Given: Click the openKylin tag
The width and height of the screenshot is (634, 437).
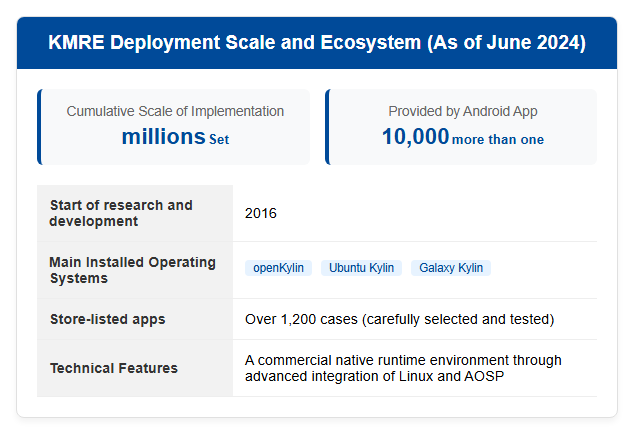Looking at the screenshot, I should click(x=278, y=268).
